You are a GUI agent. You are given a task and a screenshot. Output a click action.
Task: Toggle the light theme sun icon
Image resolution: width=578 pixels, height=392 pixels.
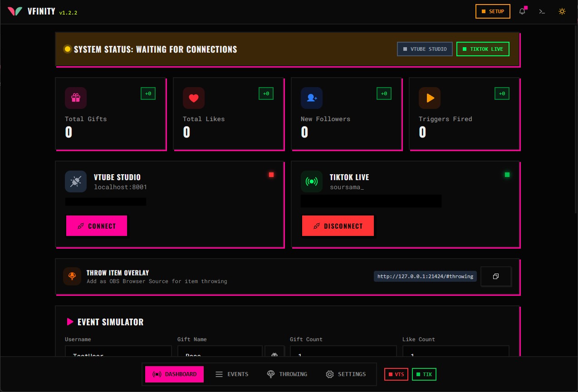pyautogui.click(x=562, y=11)
